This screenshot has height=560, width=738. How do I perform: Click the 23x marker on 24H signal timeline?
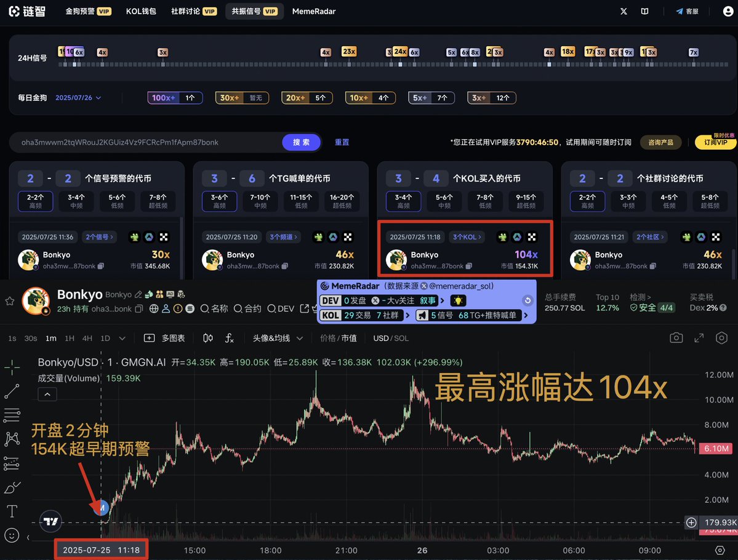click(x=349, y=51)
